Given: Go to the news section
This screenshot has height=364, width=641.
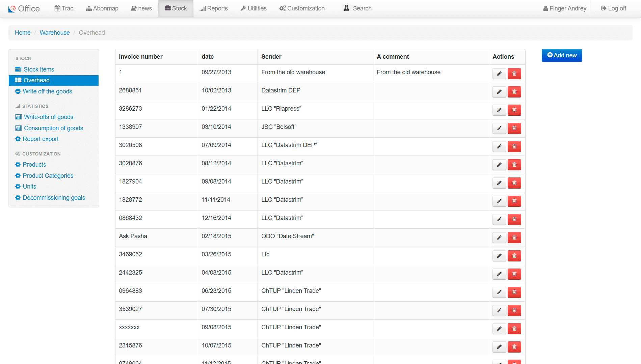Looking at the screenshot, I should click(141, 8).
